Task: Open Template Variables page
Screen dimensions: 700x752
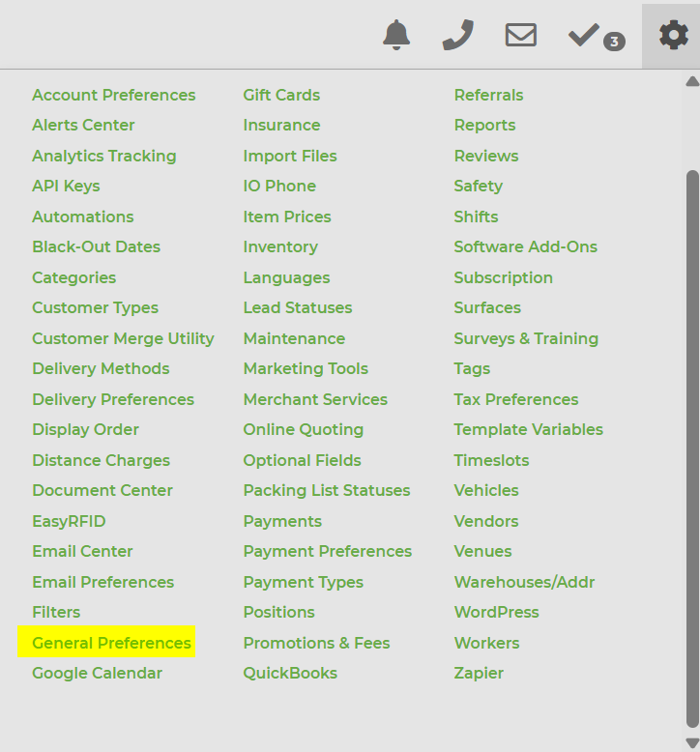Action: 528,429
